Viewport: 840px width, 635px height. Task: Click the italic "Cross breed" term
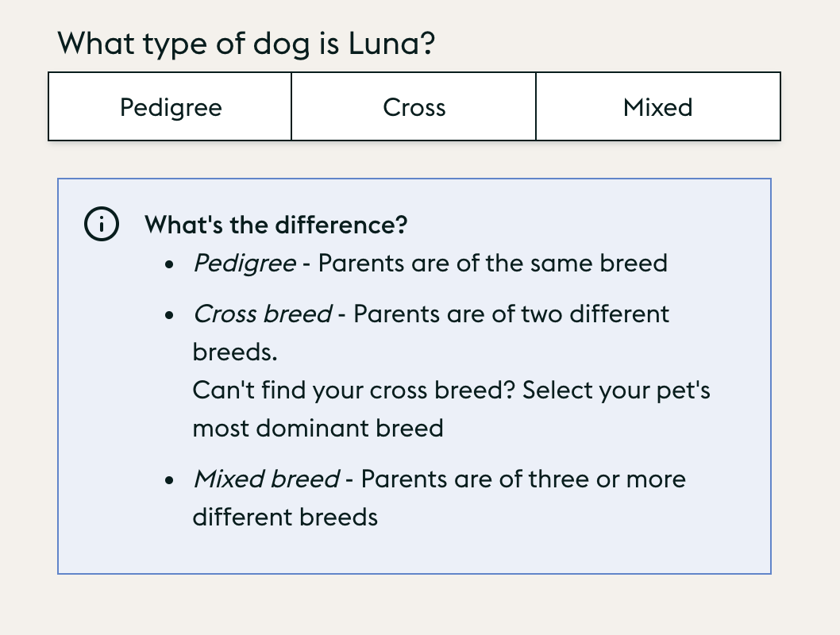pos(262,314)
